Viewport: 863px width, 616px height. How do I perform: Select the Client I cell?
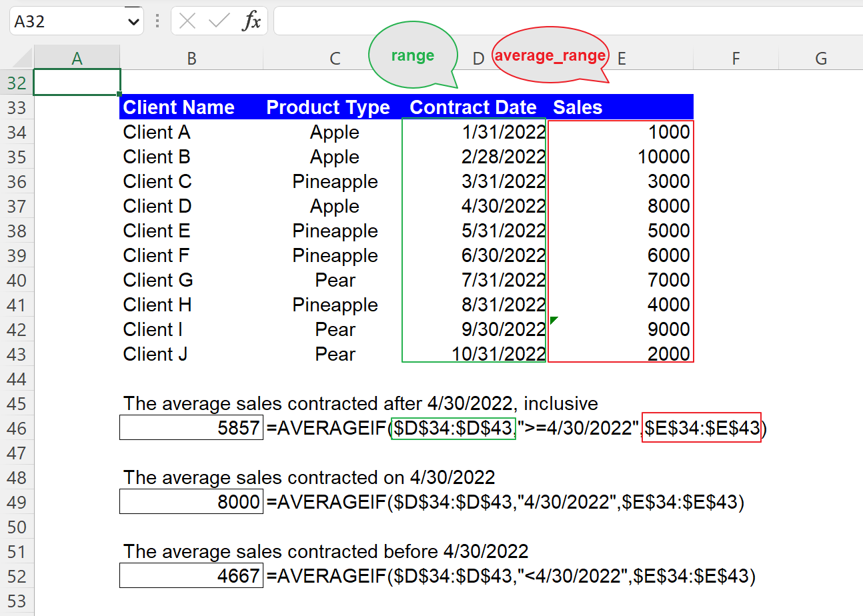point(191,329)
